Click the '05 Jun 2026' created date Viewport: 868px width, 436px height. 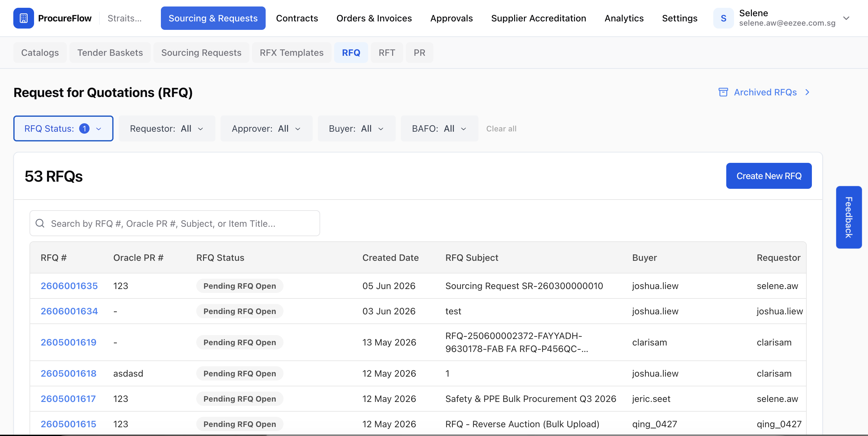[389, 286]
